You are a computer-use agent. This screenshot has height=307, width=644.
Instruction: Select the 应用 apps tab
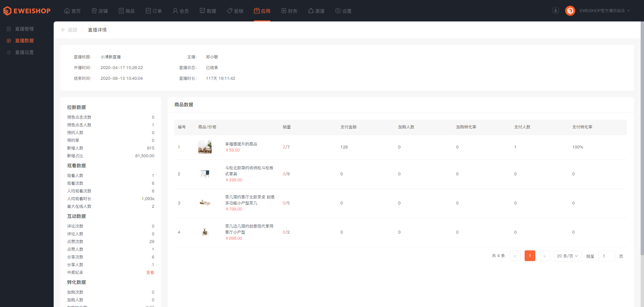tap(262, 11)
